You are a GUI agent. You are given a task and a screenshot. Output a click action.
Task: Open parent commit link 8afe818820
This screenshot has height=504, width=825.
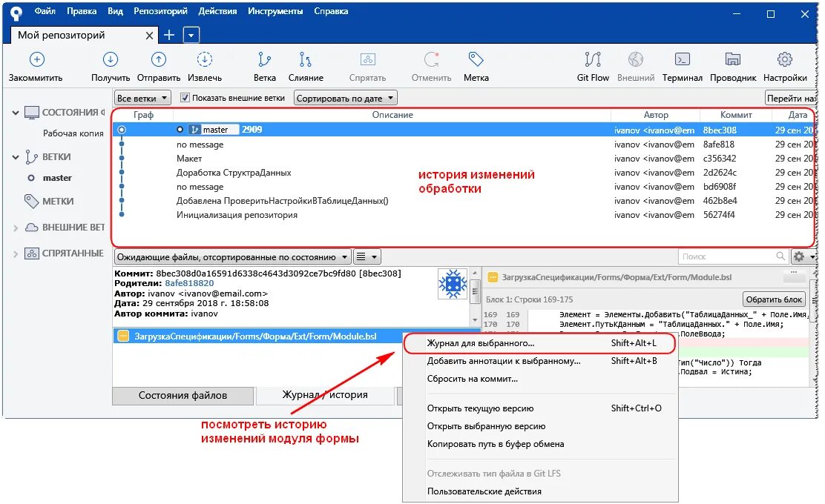189,283
